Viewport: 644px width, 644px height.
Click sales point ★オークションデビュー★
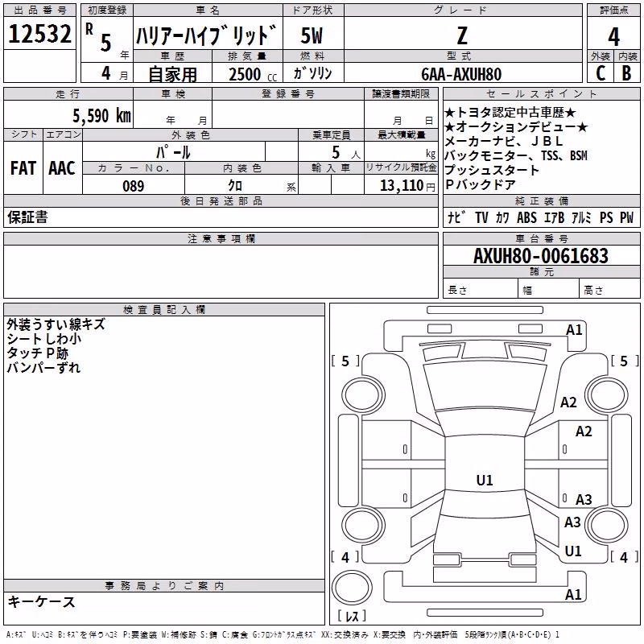point(516,127)
